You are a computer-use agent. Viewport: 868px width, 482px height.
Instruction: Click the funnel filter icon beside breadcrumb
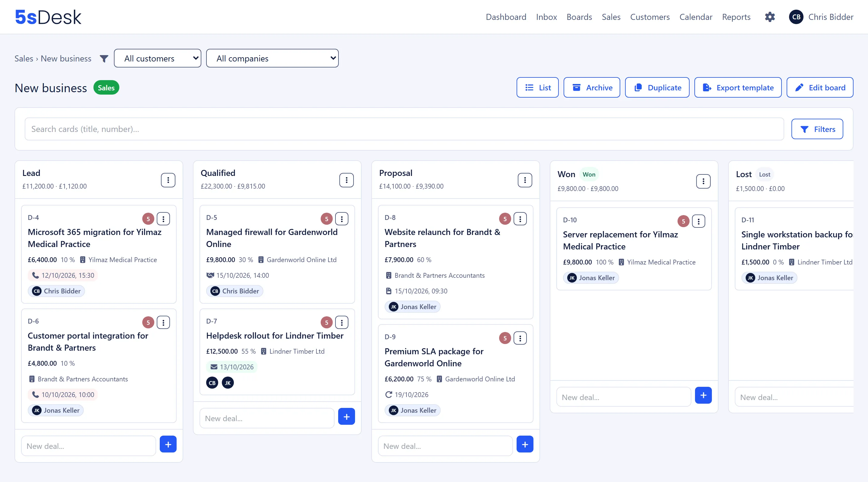pos(104,59)
